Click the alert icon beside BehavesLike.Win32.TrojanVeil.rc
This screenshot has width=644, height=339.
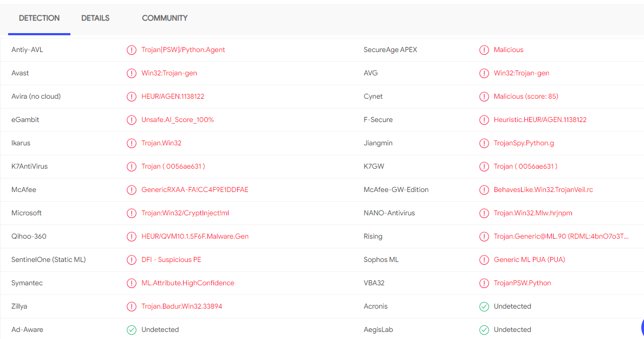pyautogui.click(x=484, y=190)
